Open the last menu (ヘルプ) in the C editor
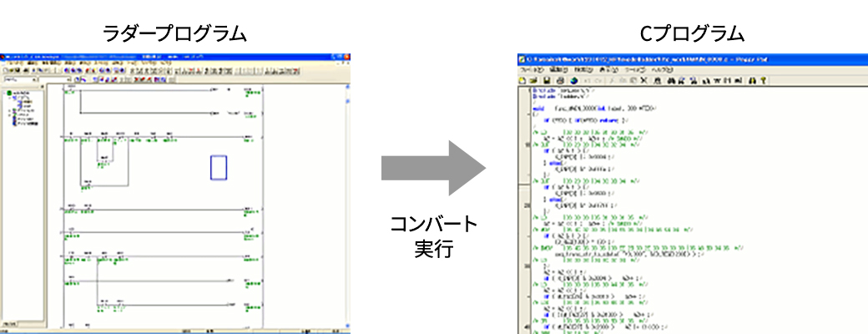 pyautogui.click(x=662, y=70)
